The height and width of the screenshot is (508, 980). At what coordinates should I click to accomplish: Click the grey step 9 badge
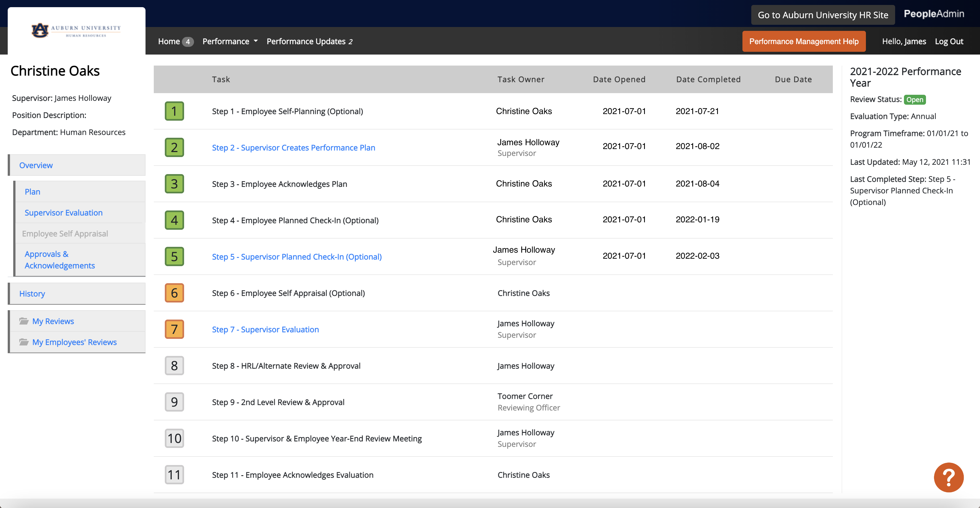click(174, 402)
